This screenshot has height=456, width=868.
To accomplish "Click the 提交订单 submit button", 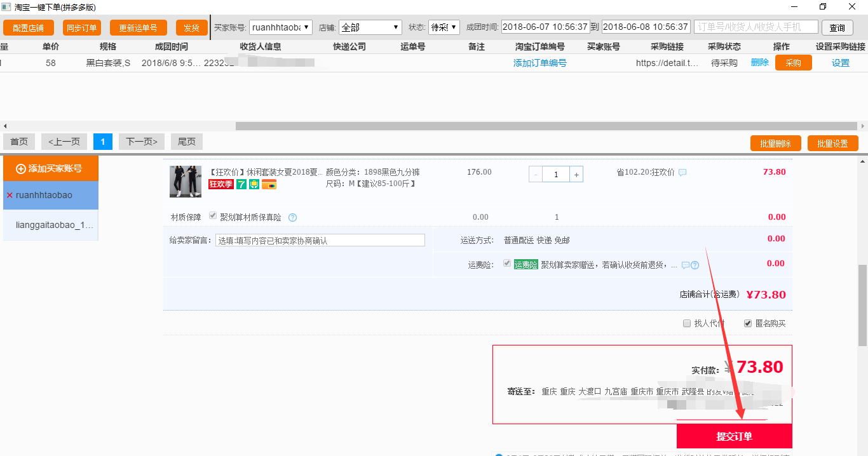I will 735,436.
